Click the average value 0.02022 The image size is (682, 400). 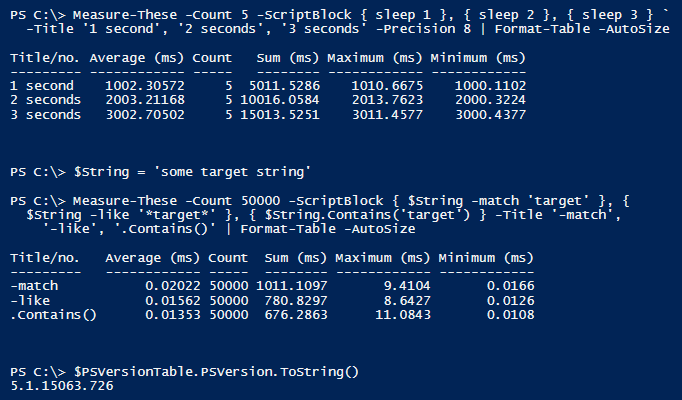pyautogui.click(x=174, y=288)
